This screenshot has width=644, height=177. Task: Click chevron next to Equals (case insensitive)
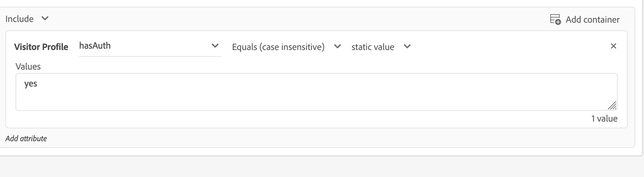(337, 46)
